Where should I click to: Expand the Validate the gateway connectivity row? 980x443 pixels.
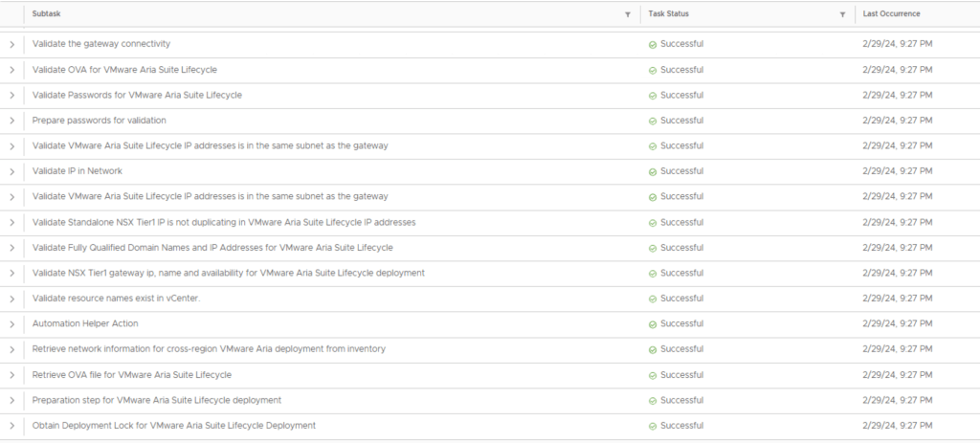[11, 45]
